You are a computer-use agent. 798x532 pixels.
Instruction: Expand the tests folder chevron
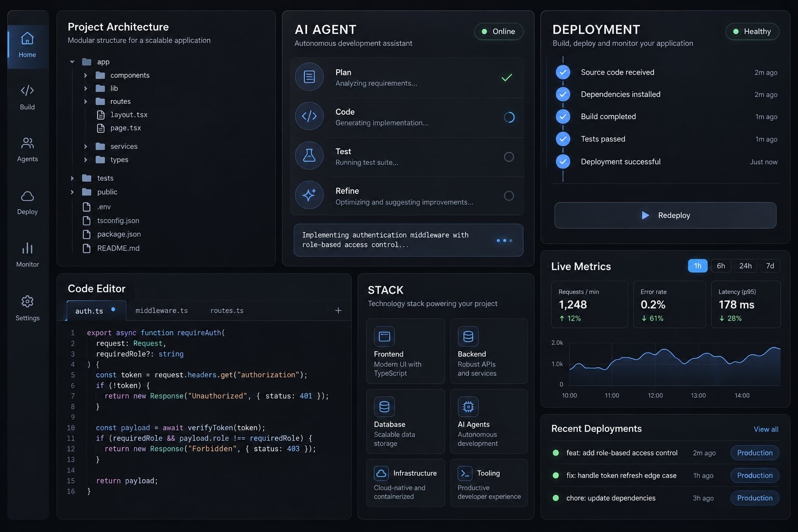[x=72, y=178]
